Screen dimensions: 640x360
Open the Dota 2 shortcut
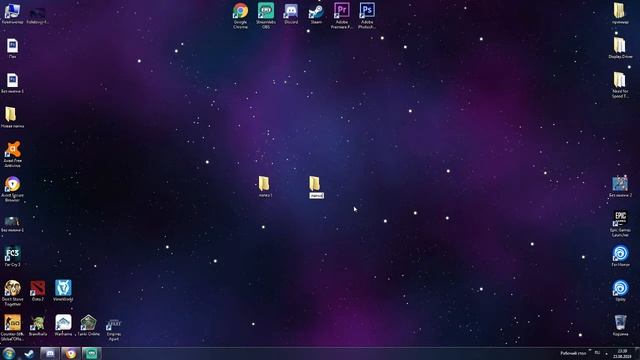point(38,291)
